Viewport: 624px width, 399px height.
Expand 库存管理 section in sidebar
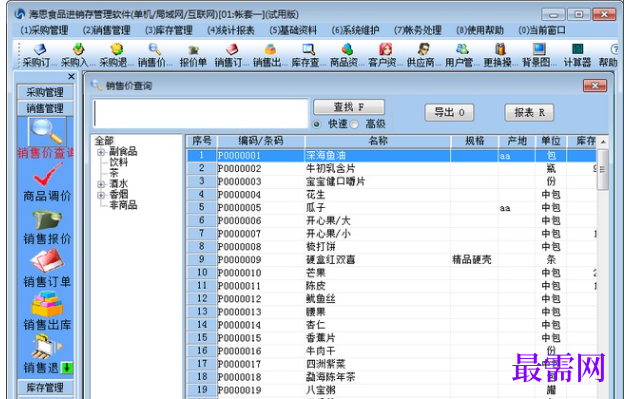[x=45, y=387]
